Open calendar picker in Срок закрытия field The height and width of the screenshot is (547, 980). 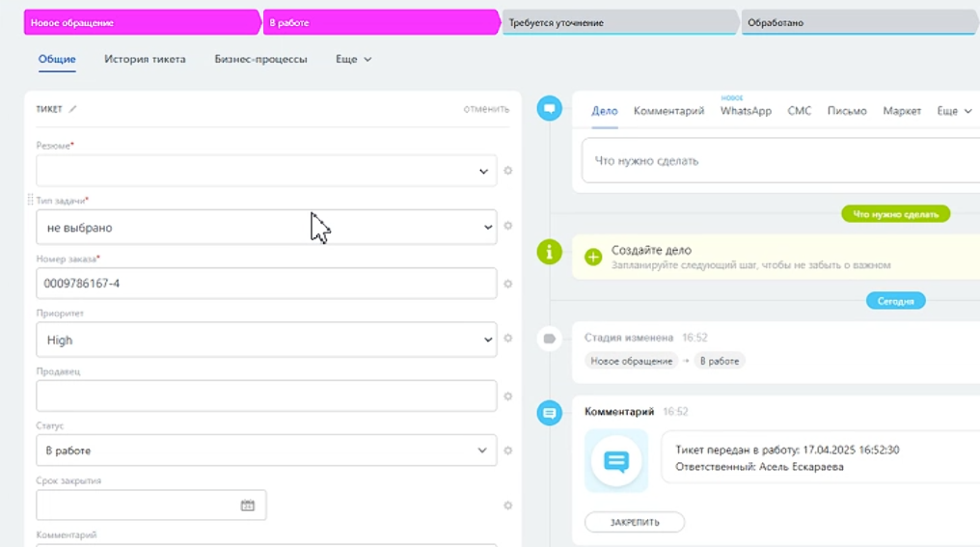(247, 506)
